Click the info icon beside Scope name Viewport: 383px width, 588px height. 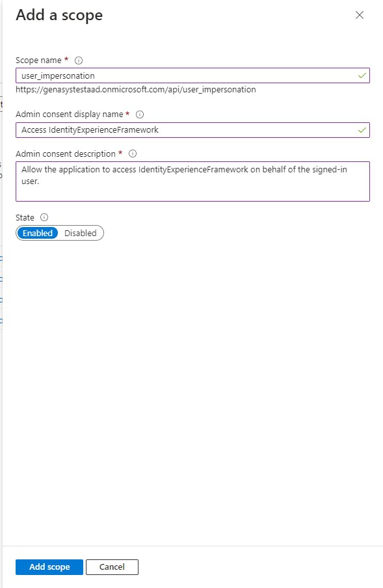click(79, 60)
